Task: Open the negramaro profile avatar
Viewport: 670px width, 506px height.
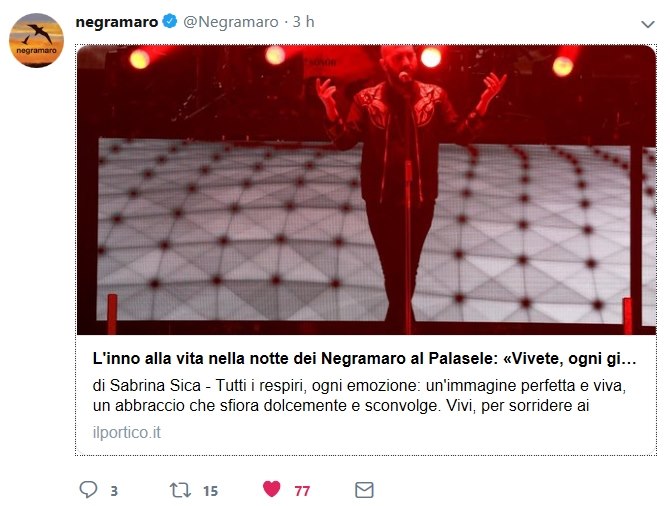Action: [36, 40]
